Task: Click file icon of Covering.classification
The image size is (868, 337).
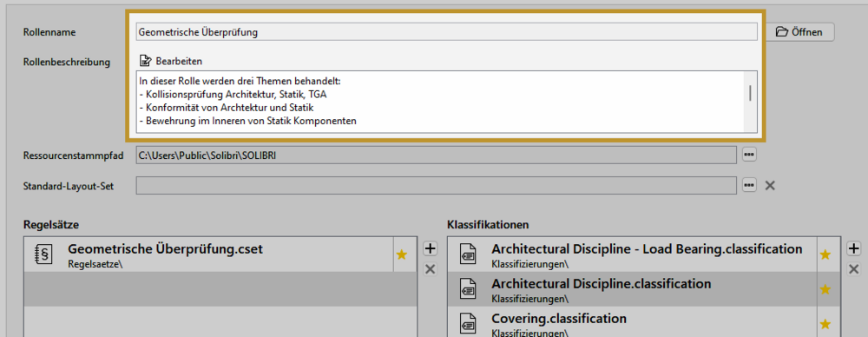Action: 468,324
